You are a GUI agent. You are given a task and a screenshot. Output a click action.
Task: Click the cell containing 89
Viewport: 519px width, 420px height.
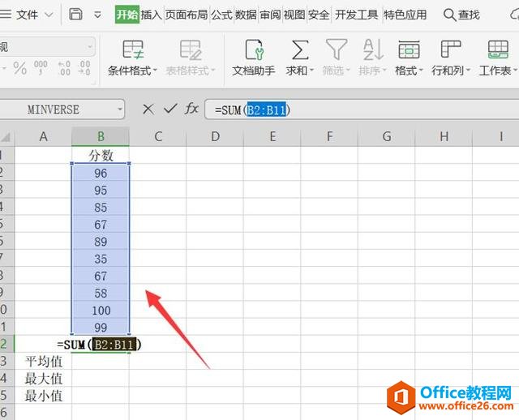(101, 242)
